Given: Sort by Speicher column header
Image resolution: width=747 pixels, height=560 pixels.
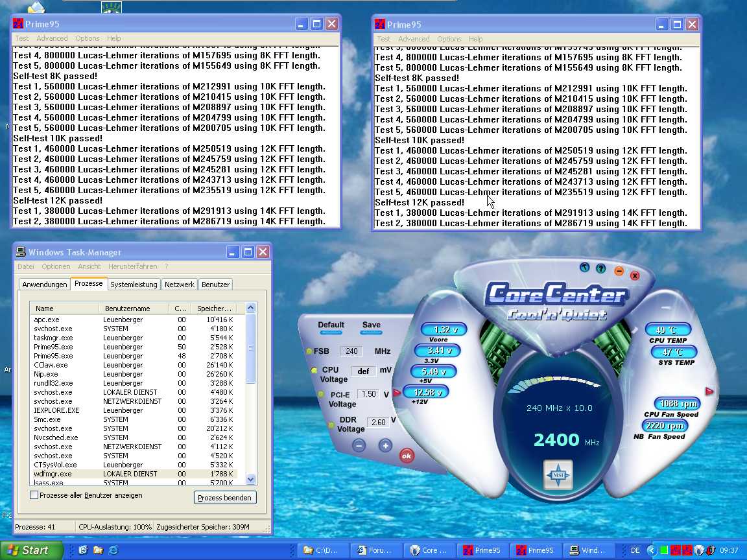Looking at the screenshot, I should click(214, 309).
